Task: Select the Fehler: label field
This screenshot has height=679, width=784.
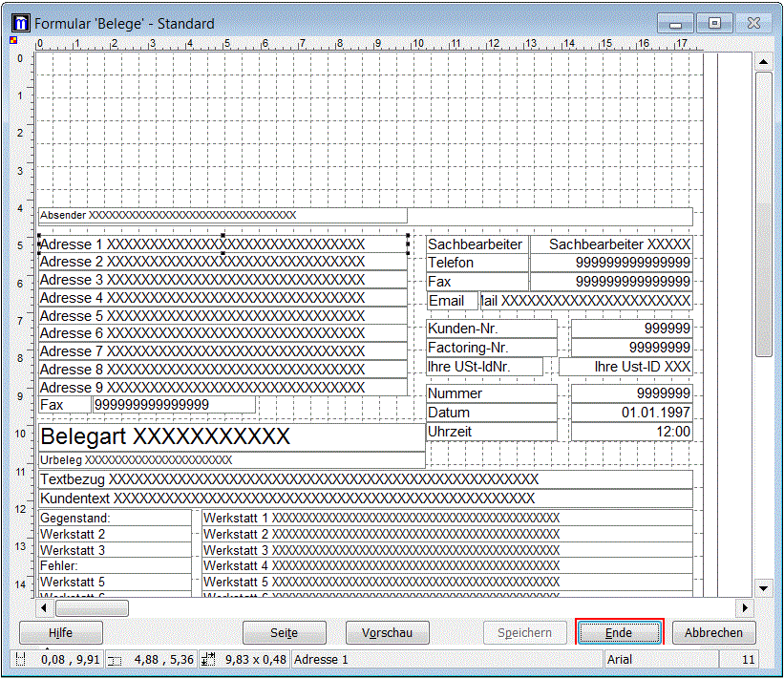Action: pos(115,566)
